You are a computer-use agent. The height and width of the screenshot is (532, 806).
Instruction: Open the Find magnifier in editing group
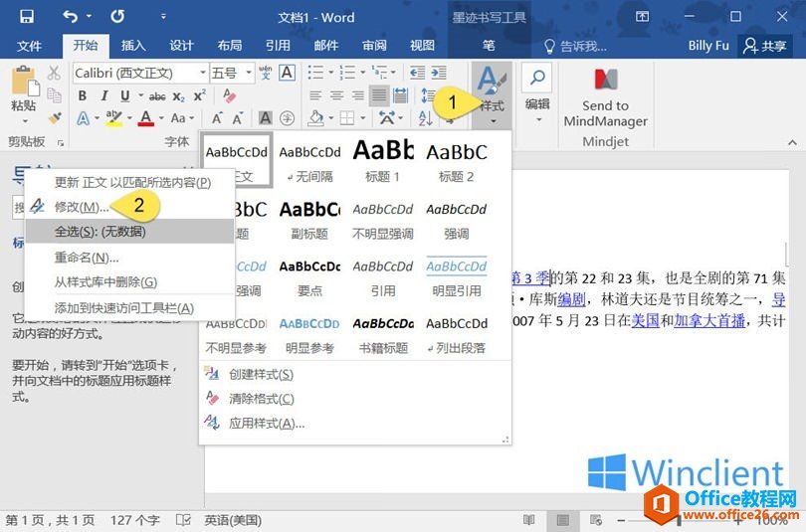pyautogui.click(x=537, y=78)
